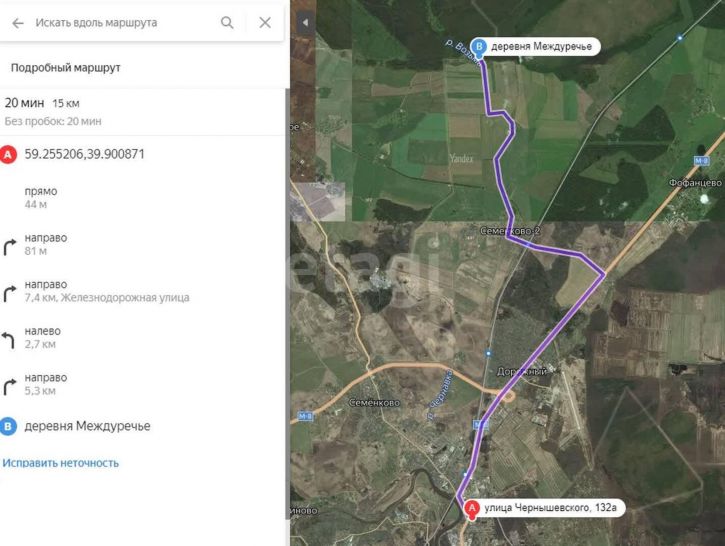The image size is (725, 546).
Task: Click the 'улица Чернышевского, 132а' map label
Action: [x=550, y=508]
